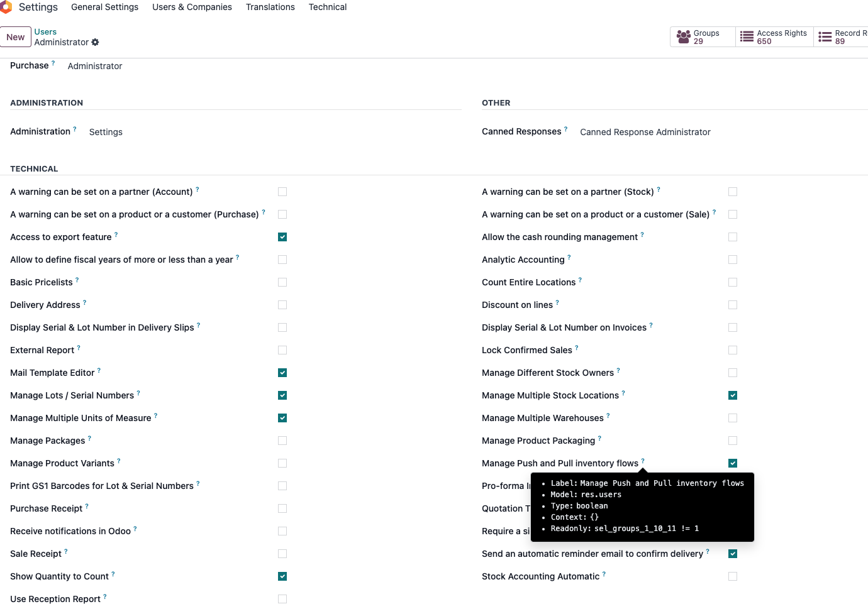The width and height of the screenshot is (868, 609).
Task: Enable Manage Multiple Warehouses checkbox
Action: (733, 418)
